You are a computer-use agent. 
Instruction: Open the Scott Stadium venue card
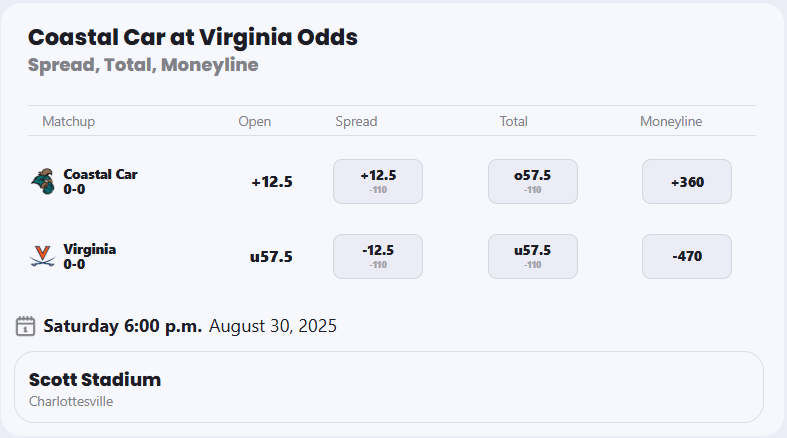(x=389, y=387)
